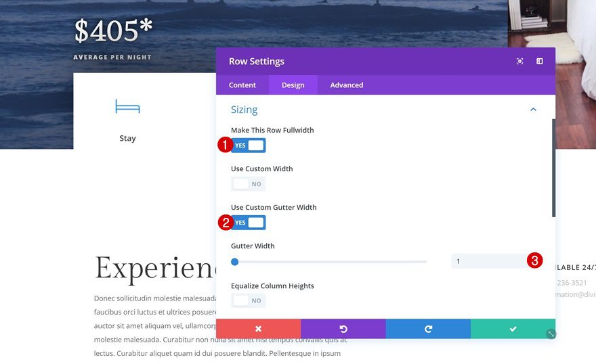Enable Equalize Column Heights toggle

tap(249, 300)
